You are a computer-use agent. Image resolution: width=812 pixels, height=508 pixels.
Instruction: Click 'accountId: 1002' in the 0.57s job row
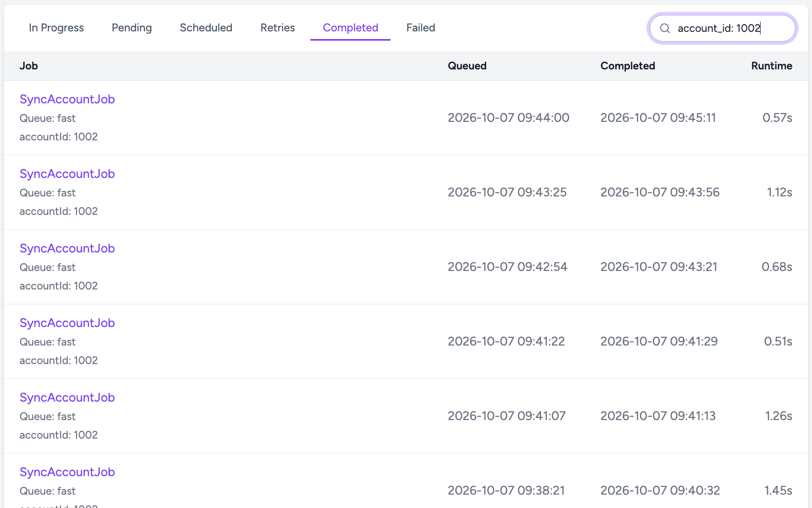(x=59, y=137)
